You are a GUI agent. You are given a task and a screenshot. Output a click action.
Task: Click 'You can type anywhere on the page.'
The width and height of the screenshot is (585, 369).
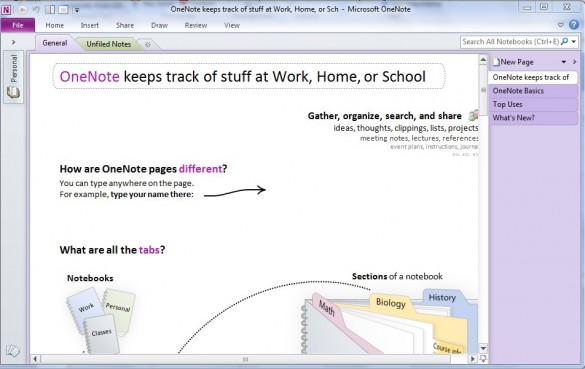[126, 183]
